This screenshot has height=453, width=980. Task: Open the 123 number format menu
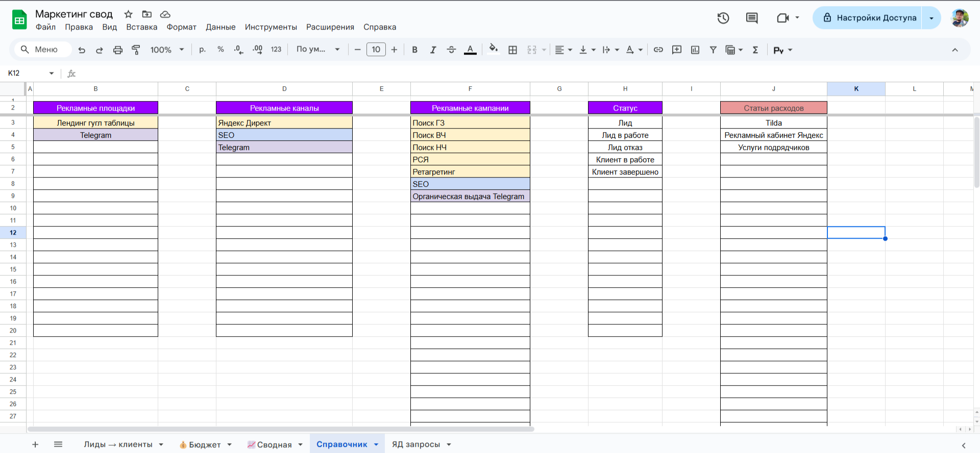pos(276,50)
